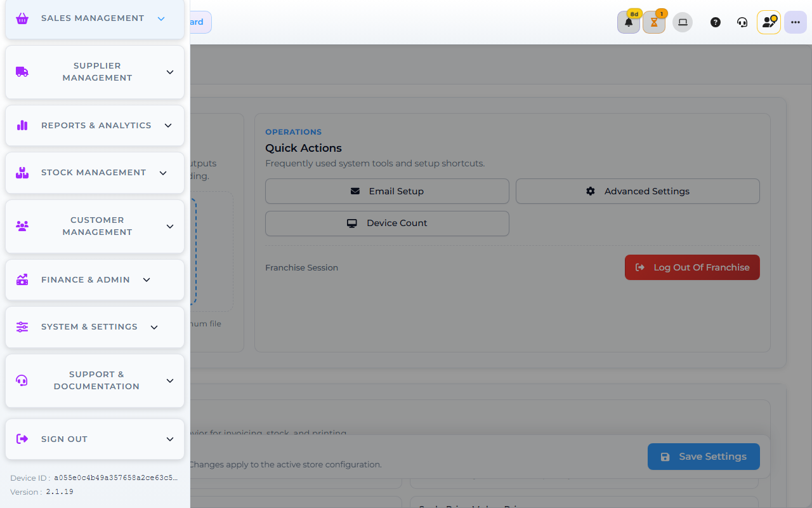
Task: Click the Email Setup button
Action: coord(387,191)
